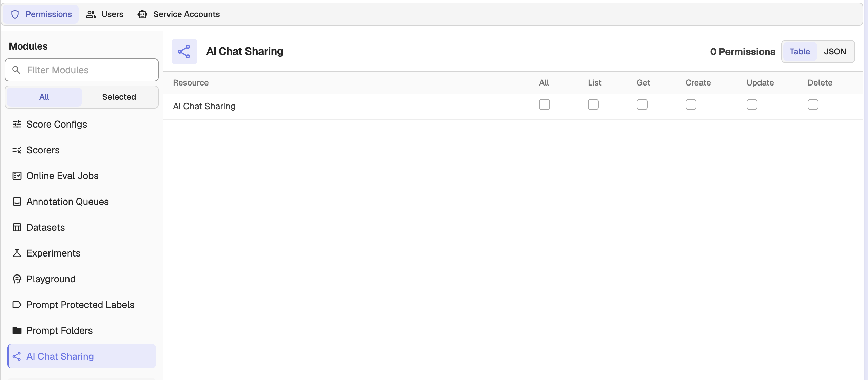
Task: Enable the Get permission checkbox
Action: click(642, 104)
